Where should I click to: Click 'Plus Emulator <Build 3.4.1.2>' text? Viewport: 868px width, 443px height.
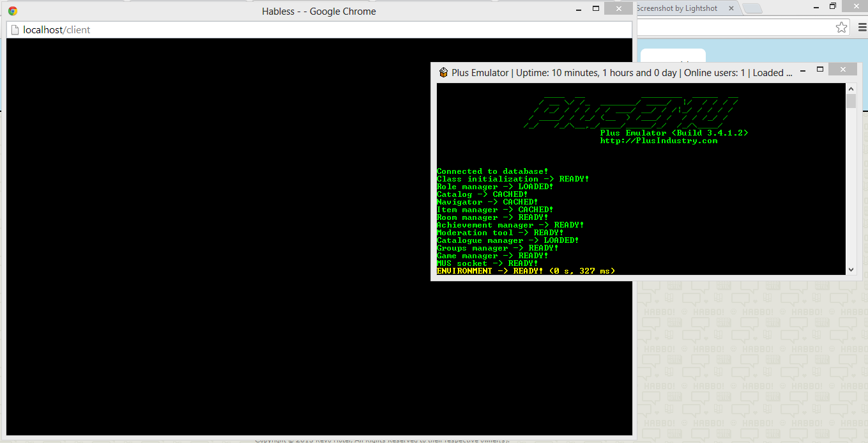click(674, 133)
